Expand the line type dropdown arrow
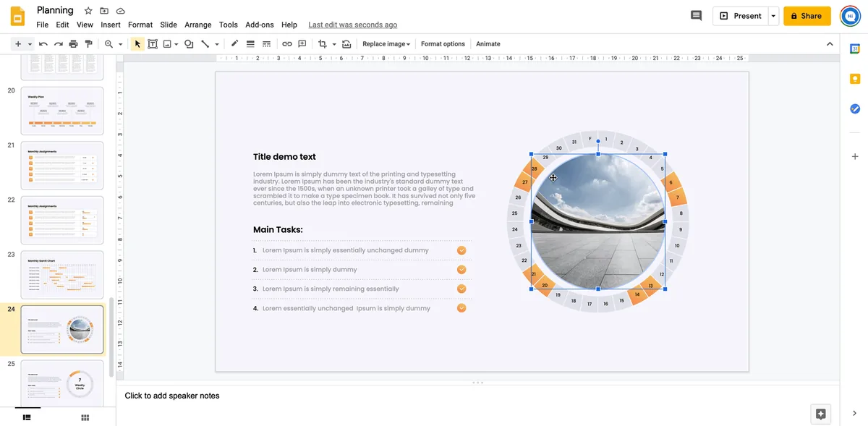 [216, 44]
